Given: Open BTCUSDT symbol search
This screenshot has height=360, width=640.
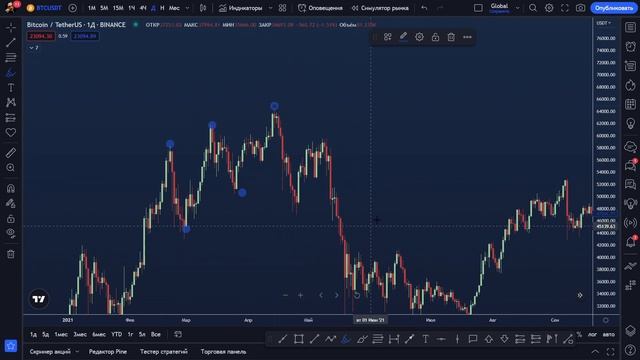Looking at the screenshot, I should click(44, 8).
